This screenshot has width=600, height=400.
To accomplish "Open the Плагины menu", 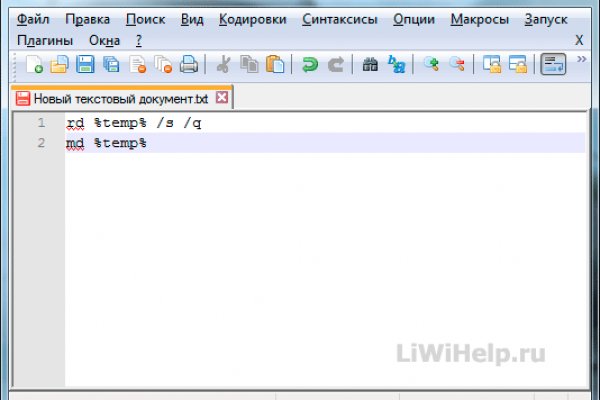I will 45,40.
